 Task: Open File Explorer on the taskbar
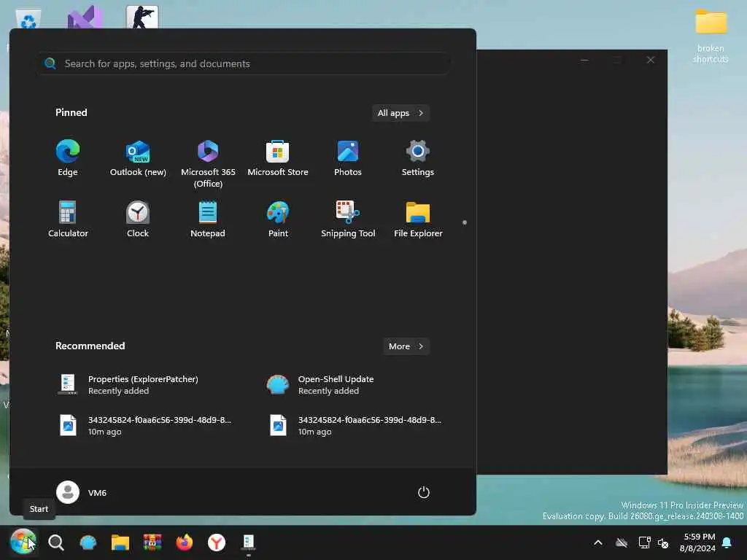tap(120, 542)
